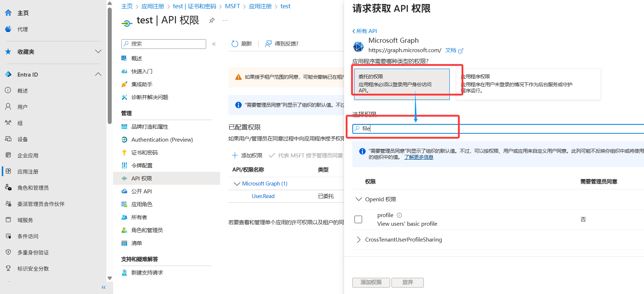Click the 放弃 button
This screenshot has width=644, height=294.
[407, 282]
